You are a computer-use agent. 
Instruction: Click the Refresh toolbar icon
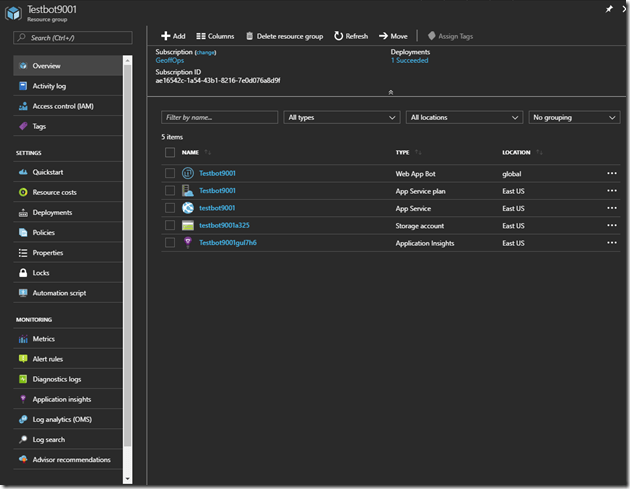(339, 36)
